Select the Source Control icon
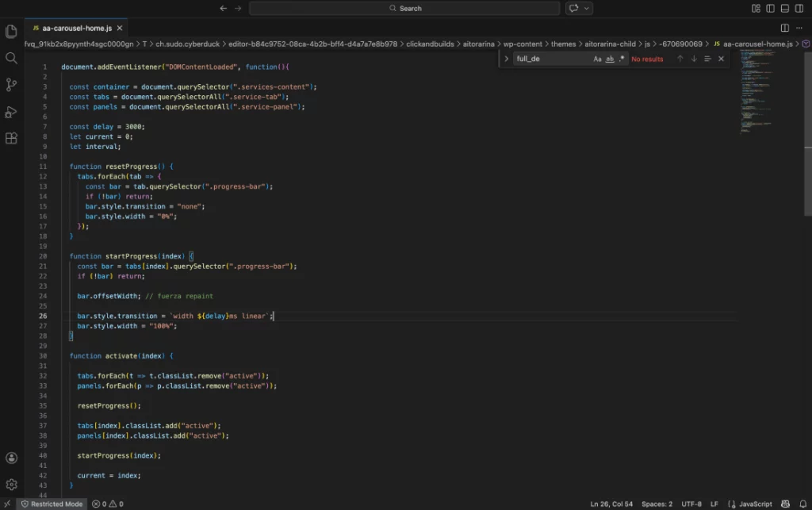Viewport: 812px width, 510px height. coord(11,84)
